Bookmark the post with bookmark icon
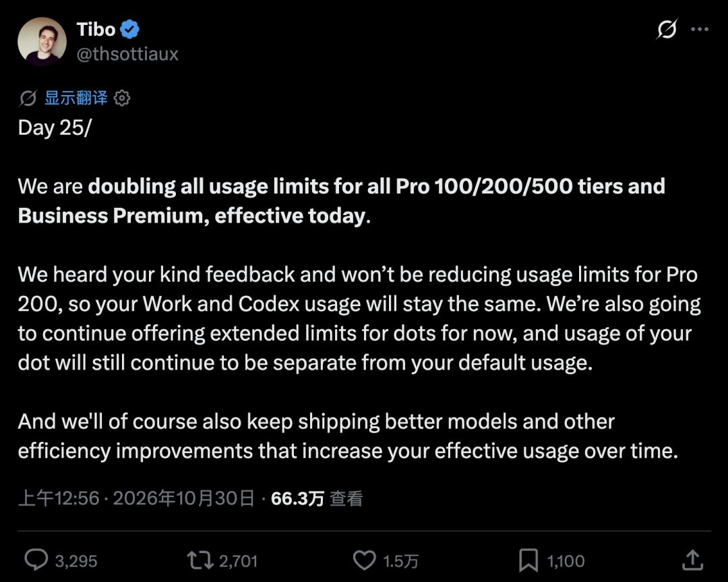The width and height of the screenshot is (728, 582). point(528,560)
